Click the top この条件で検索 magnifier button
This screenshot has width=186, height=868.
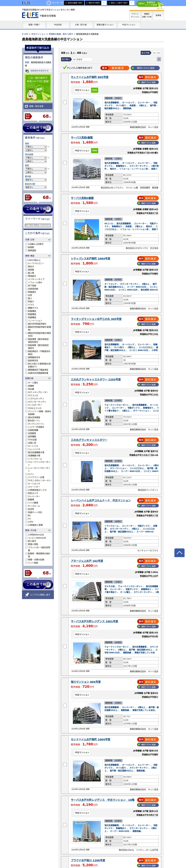click(x=38, y=128)
